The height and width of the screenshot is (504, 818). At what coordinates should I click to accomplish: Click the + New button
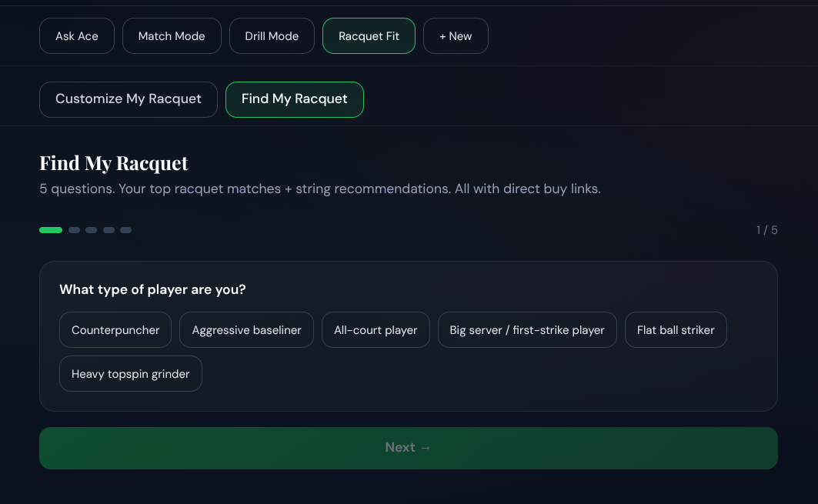click(456, 36)
